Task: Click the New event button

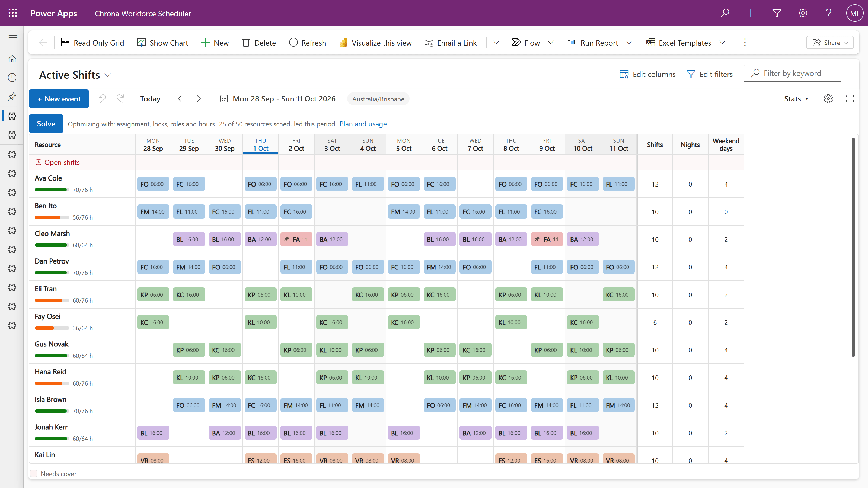Action: coord(59,99)
